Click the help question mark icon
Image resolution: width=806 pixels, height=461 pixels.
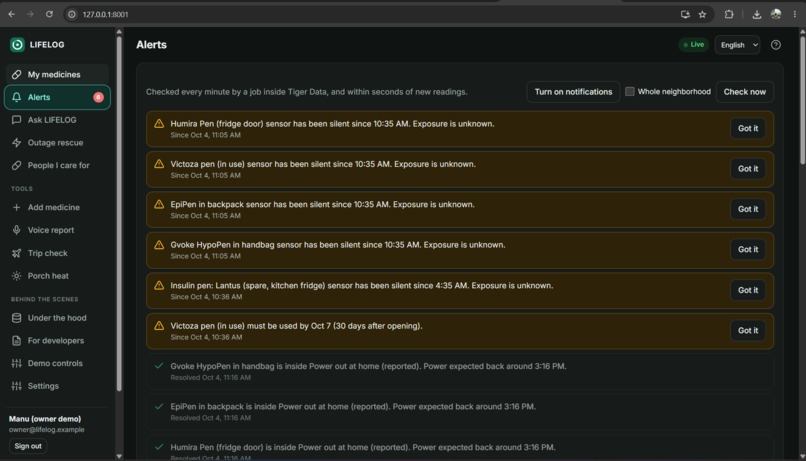click(776, 45)
